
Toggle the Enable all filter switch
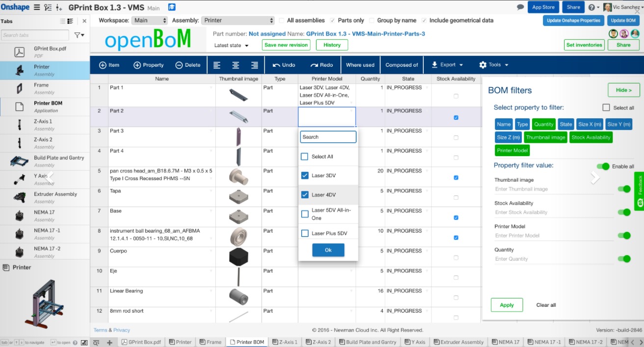[x=603, y=166]
